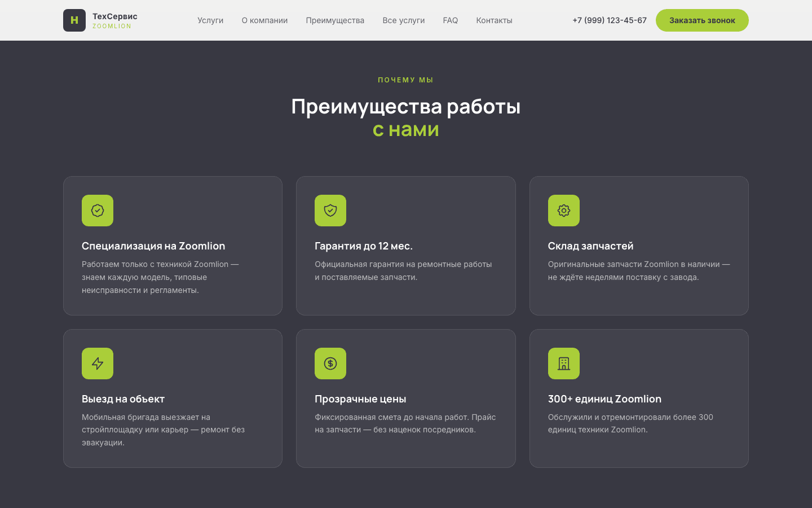
Task: Click the dollar coin icon for transparent prices
Action: click(x=330, y=364)
